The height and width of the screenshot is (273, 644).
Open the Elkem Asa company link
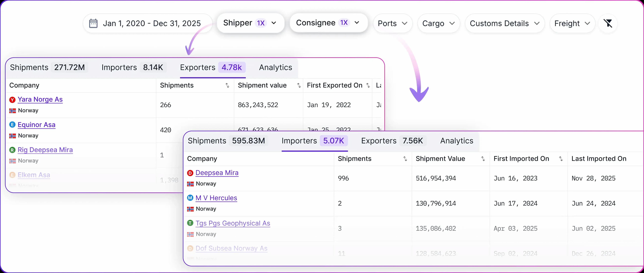pyautogui.click(x=34, y=175)
